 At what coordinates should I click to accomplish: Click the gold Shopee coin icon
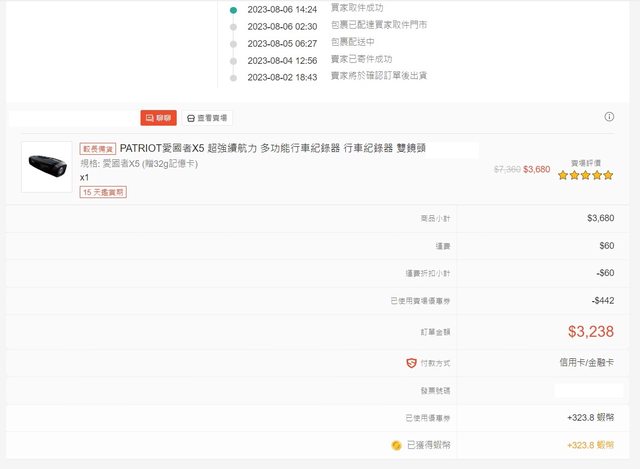pos(397,444)
